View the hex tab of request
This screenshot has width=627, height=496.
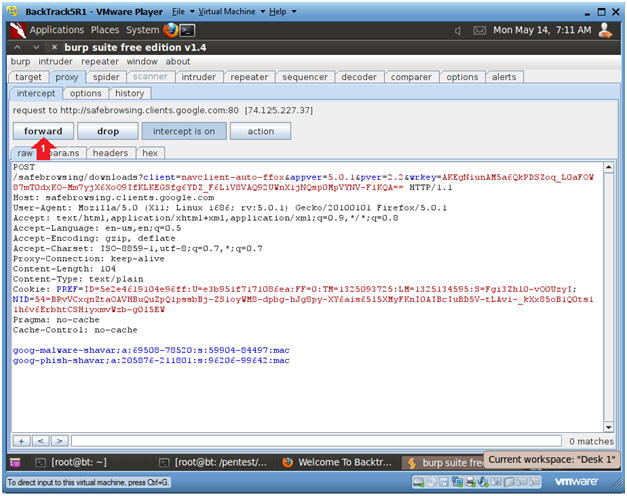pos(150,153)
